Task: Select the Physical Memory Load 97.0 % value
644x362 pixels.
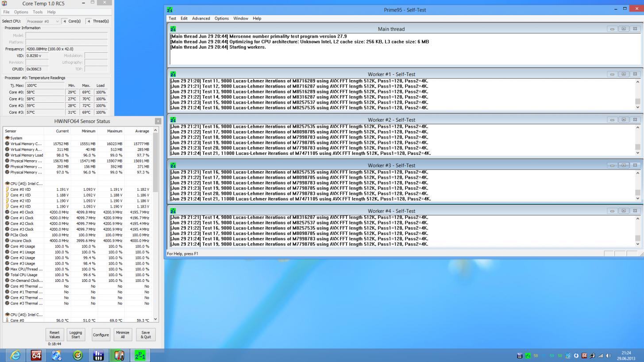Action: pos(62,172)
